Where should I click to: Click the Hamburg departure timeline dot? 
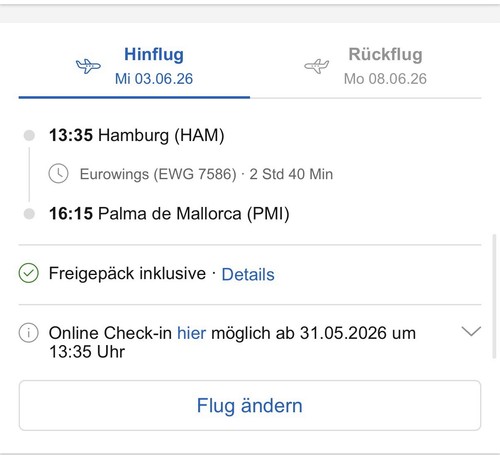pos(29,135)
